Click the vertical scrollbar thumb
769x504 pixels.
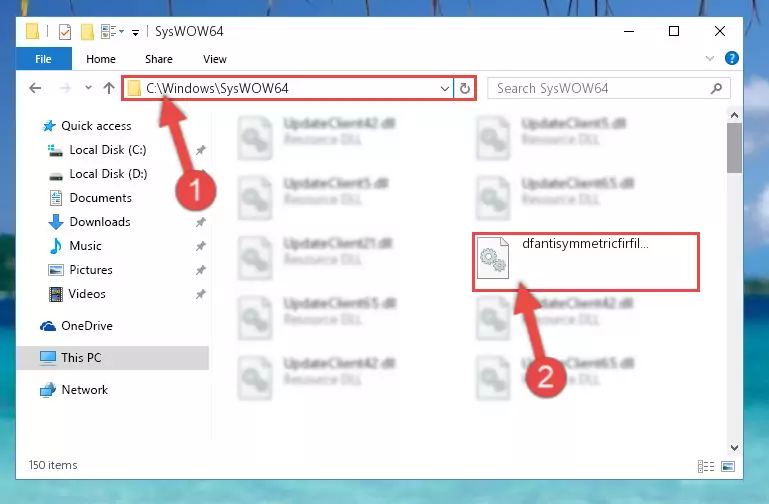(734, 148)
